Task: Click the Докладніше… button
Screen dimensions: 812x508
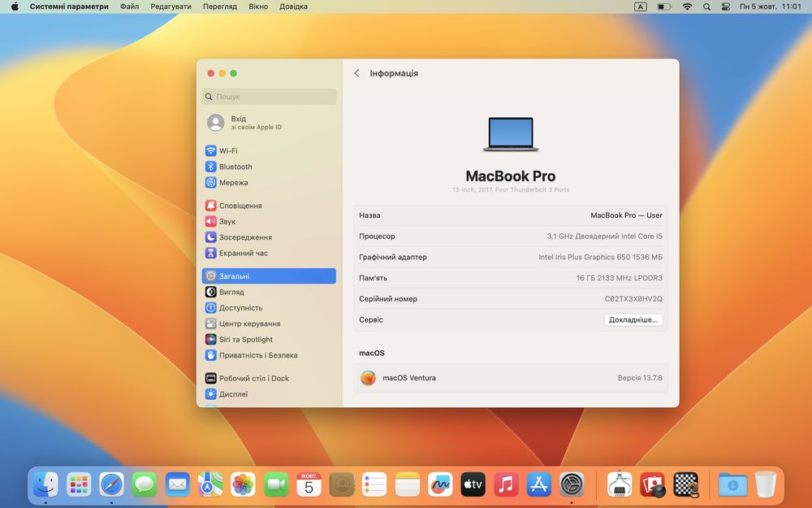Action: coord(633,319)
